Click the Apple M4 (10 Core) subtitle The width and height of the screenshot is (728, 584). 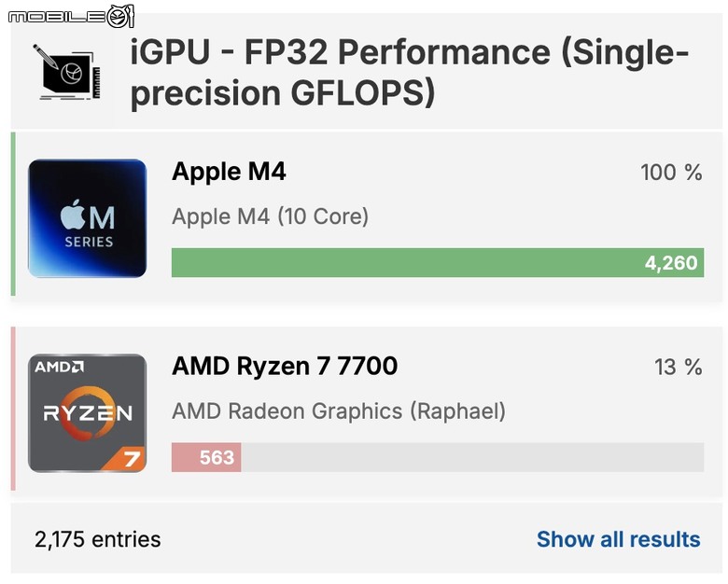271,216
